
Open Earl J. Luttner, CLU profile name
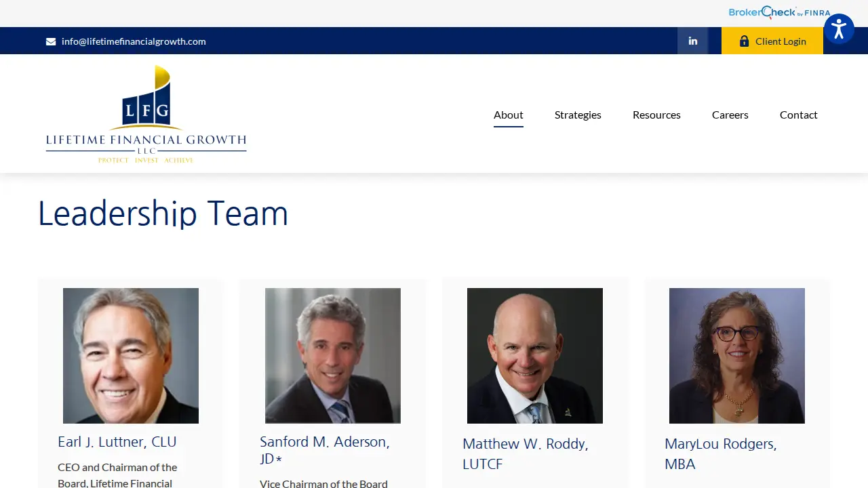(x=117, y=442)
